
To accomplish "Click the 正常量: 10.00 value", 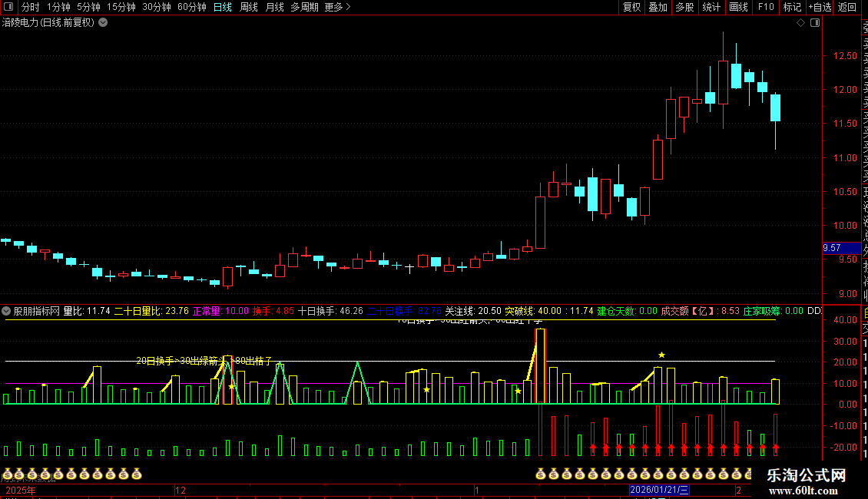I will tap(220, 311).
